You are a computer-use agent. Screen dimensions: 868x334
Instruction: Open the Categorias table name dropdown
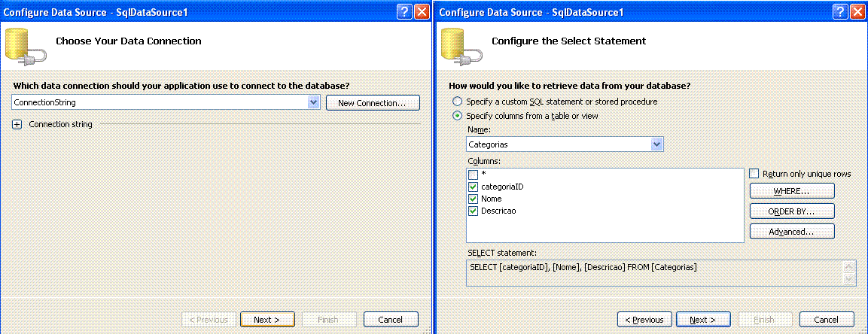coord(656,144)
